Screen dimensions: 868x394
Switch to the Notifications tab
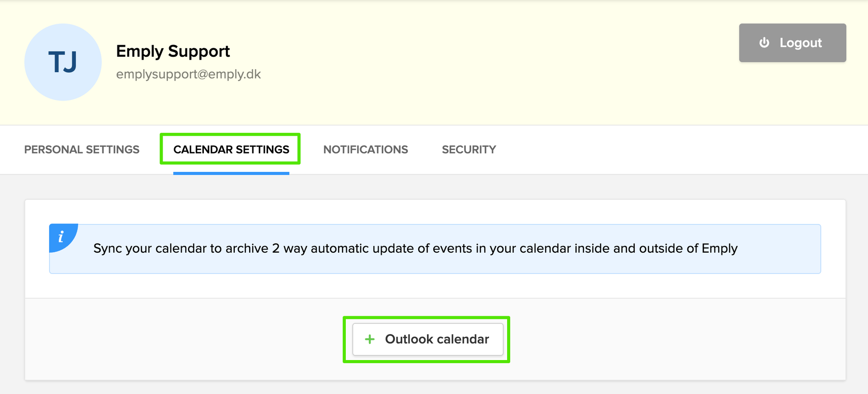[365, 150]
